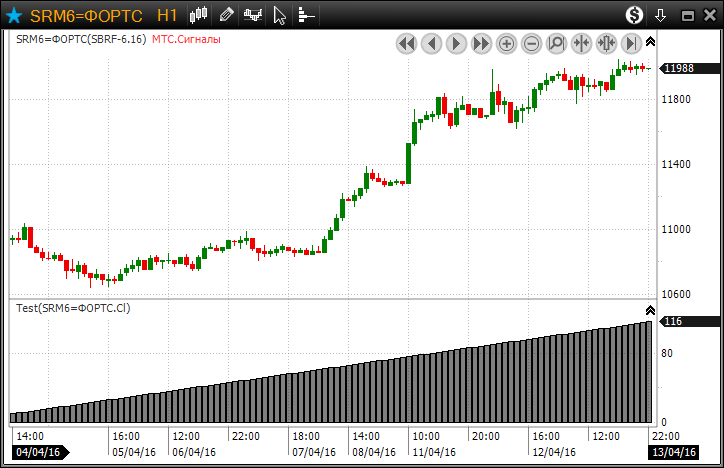This screenshot has width=724, height=468.
Task: Zoom in with the plus magnifier button
Action: (506, 43)
